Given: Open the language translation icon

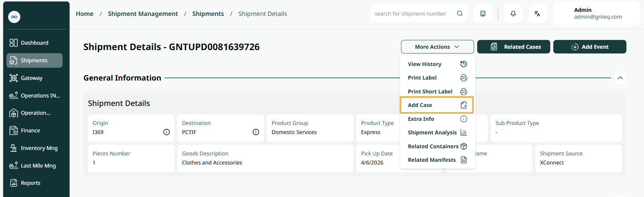Looking at the screenshot, I should point(537,14).
